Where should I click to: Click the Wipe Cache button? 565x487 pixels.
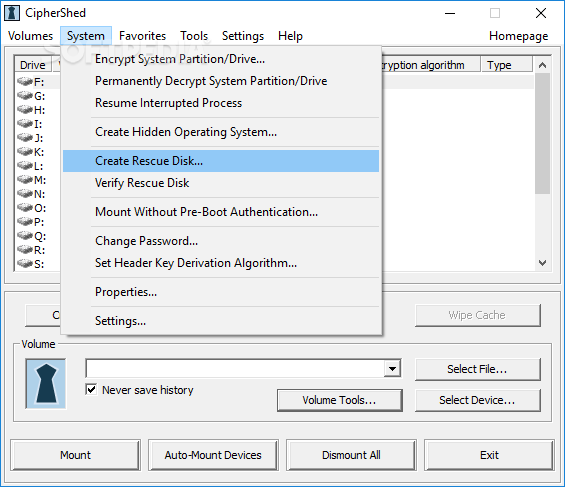(477, 315)
